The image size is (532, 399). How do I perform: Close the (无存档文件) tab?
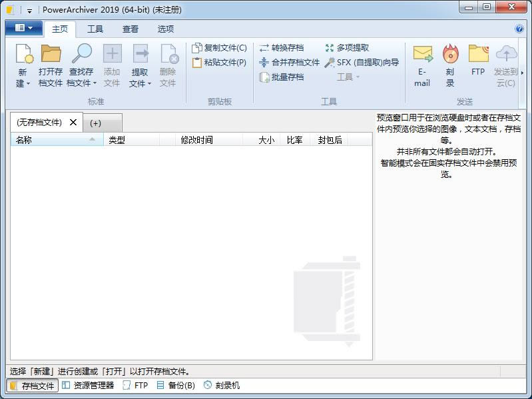coord(73,122)
